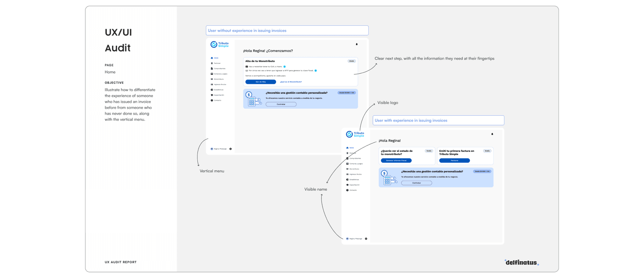Open Monotributo in the ¿Comenzamos? mockup sidebar
Viewport: 644px width, 278px height.
[x=217, y=79]
